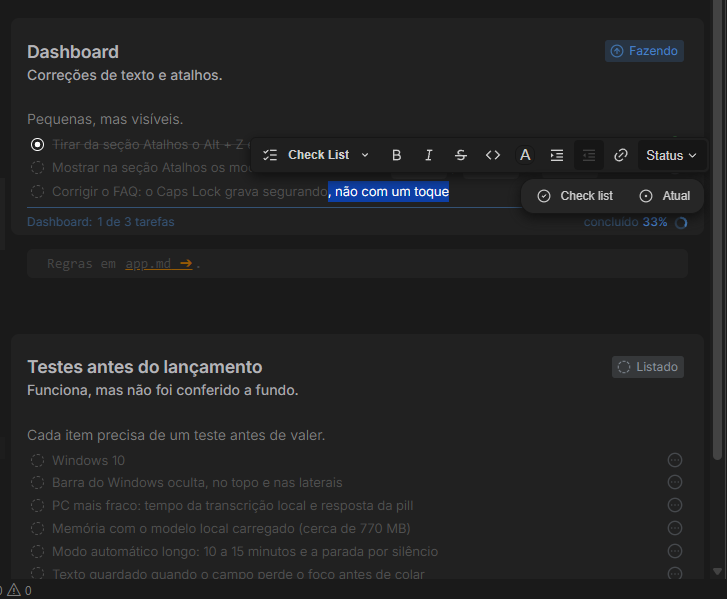
Task: Click the Correções de texto e atalhos subtitle
Action: coord(125,75)
